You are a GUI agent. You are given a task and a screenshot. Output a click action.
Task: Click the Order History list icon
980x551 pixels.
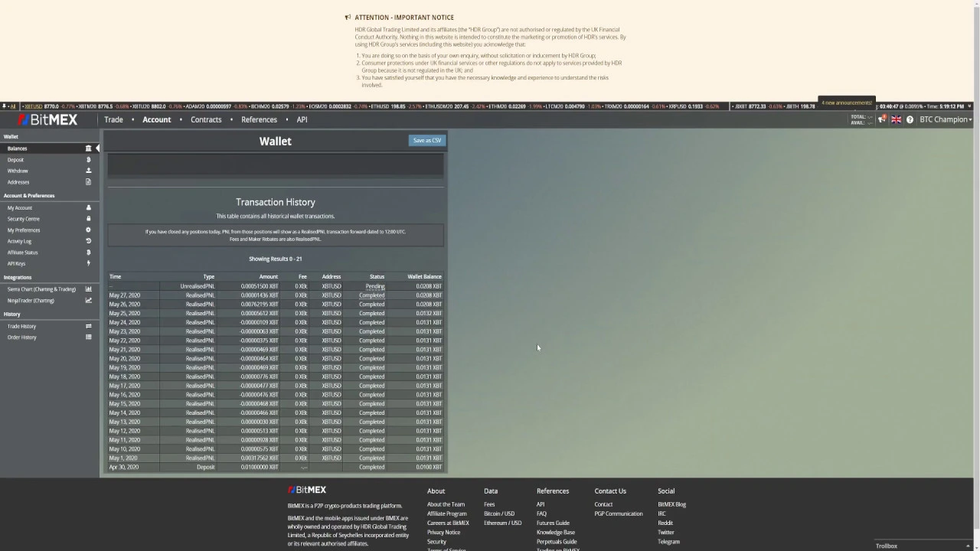coord(88,337)
